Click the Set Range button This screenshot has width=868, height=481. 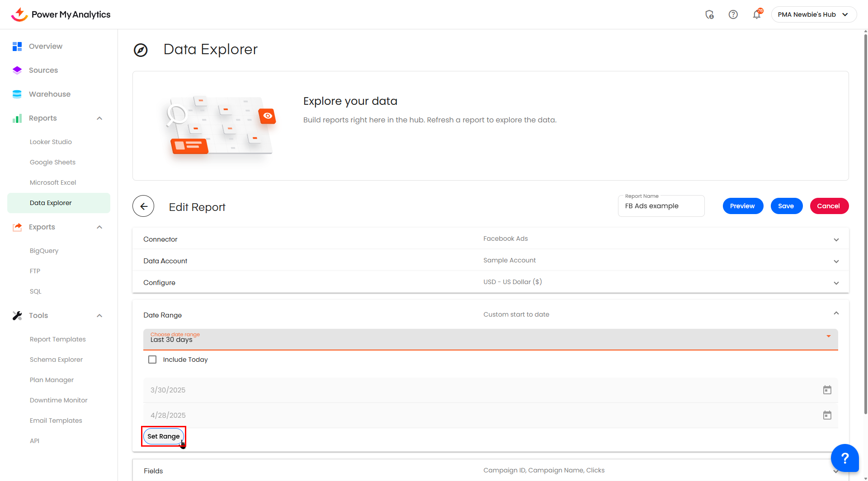163,436
